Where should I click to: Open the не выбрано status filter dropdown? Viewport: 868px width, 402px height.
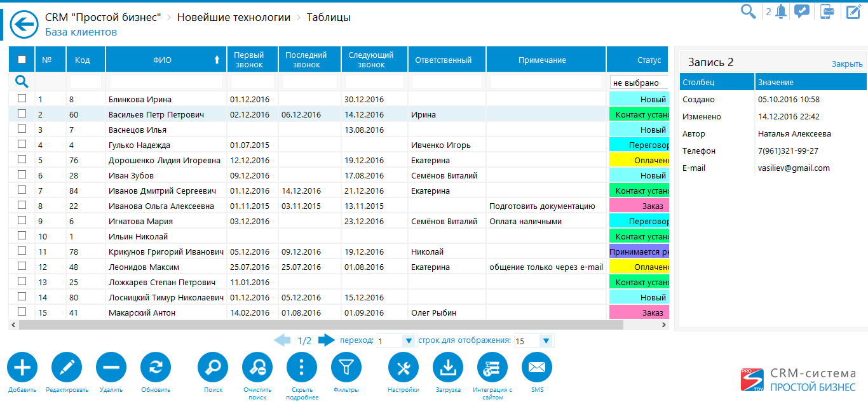637,82
